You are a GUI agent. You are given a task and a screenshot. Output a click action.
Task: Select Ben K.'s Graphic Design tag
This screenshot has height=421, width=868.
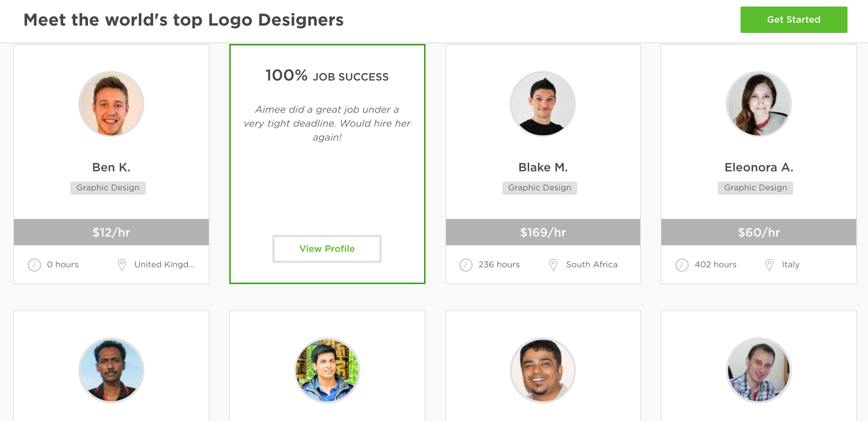pyautogui.click(x=108, y=188)
